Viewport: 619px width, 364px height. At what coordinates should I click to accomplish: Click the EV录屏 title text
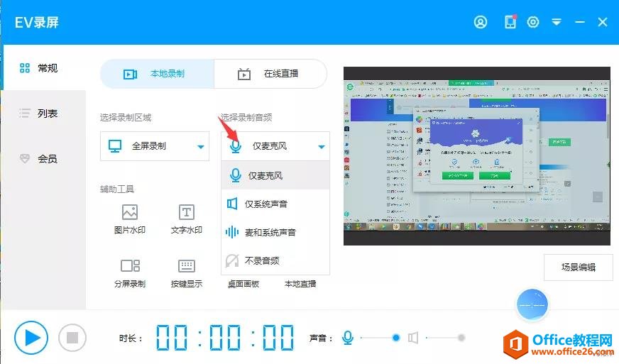click(x=37, y=22)
